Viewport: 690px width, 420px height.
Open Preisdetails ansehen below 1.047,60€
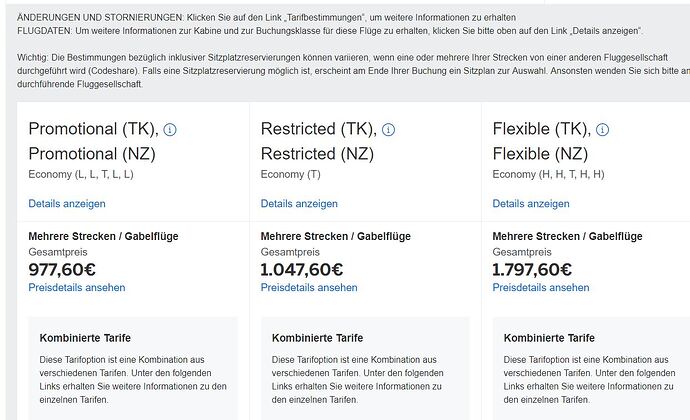[x=309, y=288]
